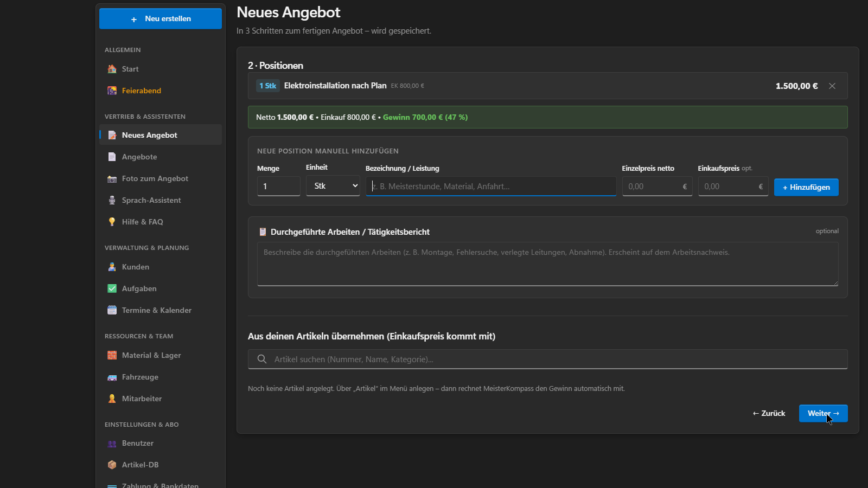Click the Hinzufügen button

tap(806, 187)
